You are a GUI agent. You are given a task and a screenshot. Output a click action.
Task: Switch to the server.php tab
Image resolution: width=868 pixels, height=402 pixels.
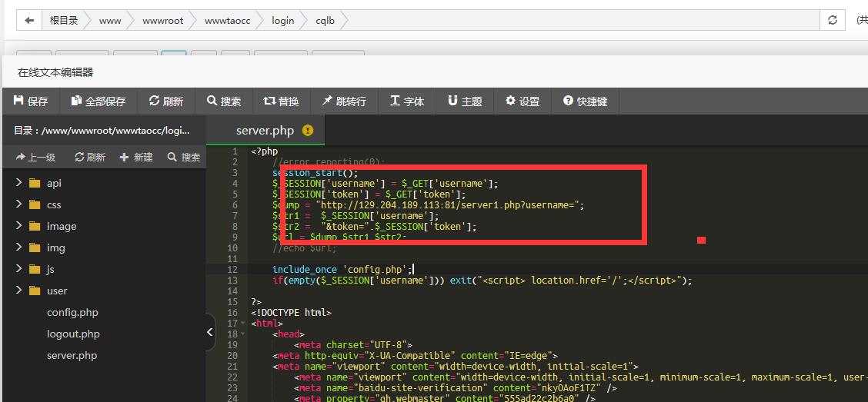point(265,131)
